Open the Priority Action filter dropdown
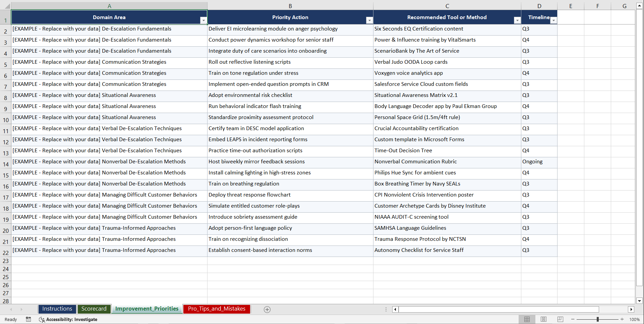Viewport: 644px width, 324px height. [369, 20]
